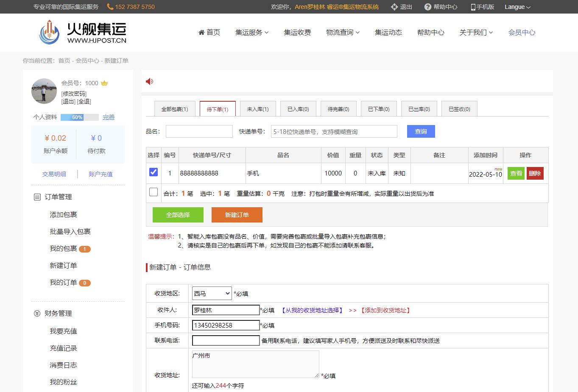Open 会员中心 navigation item
The image size is (578, 392).
522,32
